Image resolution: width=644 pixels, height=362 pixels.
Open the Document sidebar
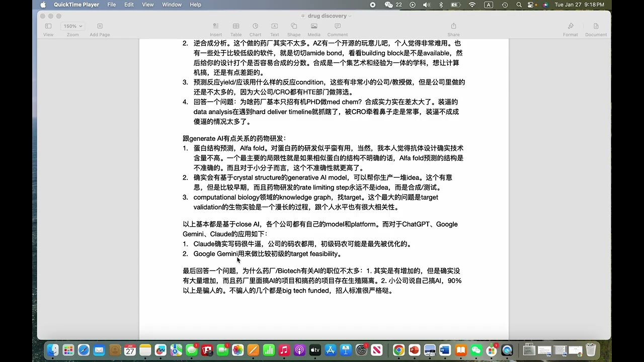coord(596,30)
